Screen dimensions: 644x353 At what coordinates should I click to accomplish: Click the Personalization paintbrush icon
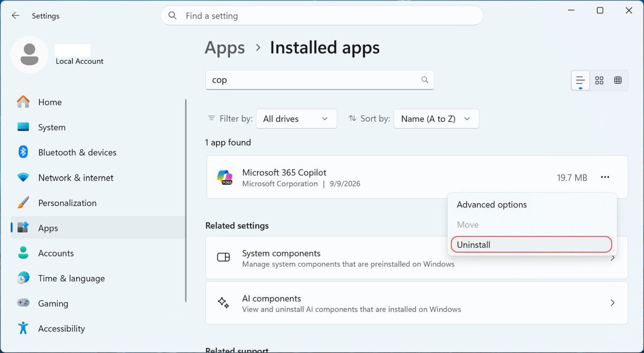pos(23,203)
